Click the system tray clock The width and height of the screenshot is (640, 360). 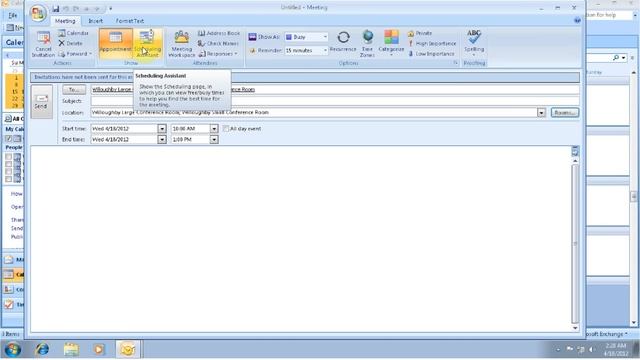click(x=616, y=349)
